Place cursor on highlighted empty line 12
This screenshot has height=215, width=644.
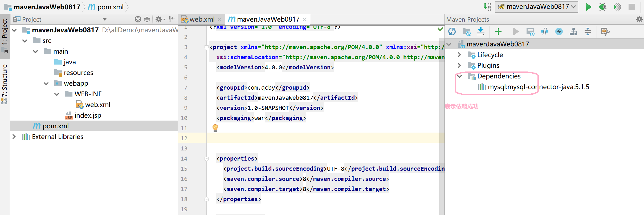pos(325,138)
